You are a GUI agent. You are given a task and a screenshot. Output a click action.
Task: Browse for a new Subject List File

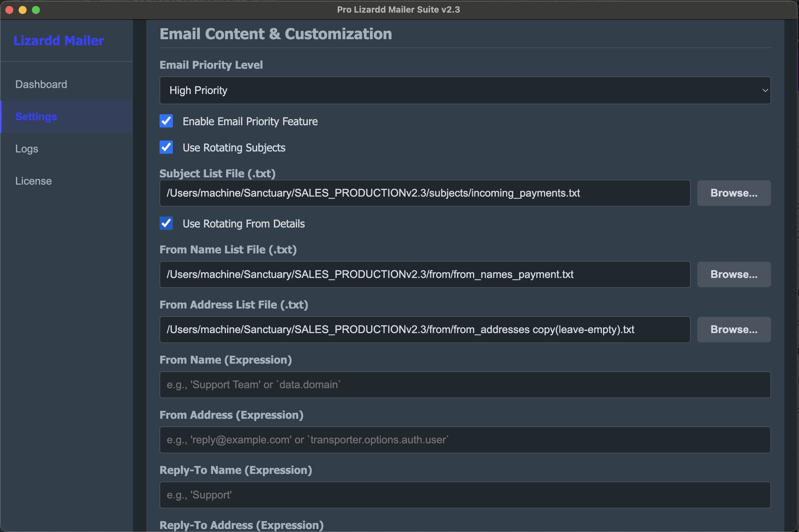click(734, 193)
